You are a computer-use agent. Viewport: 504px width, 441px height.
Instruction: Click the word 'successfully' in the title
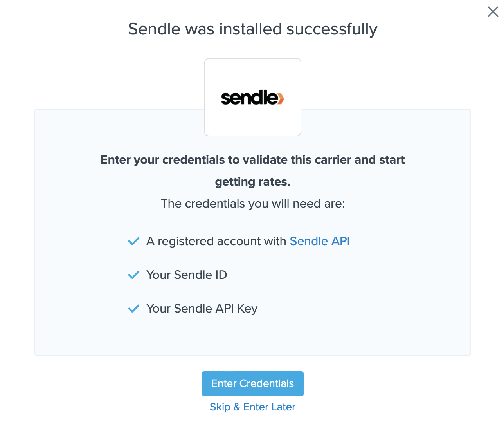(332, 29)
